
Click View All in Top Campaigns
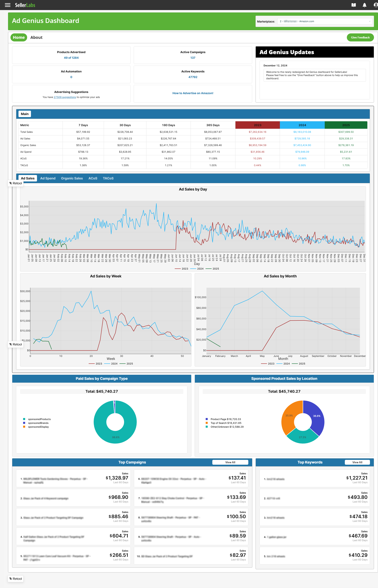230,462
